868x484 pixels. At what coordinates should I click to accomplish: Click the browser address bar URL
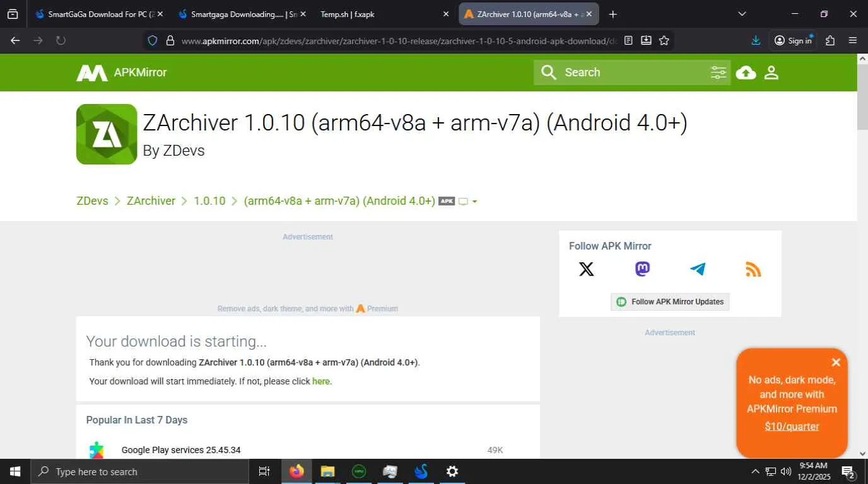click(x=399, y=40)
